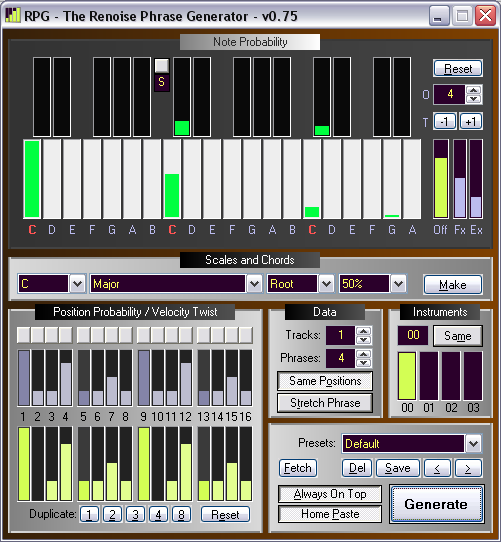Transpose up with the +1 button

tap(471, 121)
